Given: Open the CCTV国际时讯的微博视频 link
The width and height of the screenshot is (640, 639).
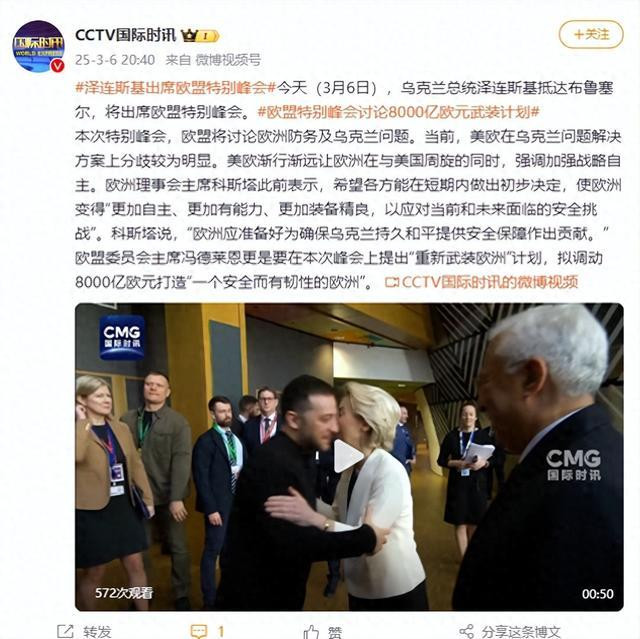Looking at the screenshot, I should (482, 282).
